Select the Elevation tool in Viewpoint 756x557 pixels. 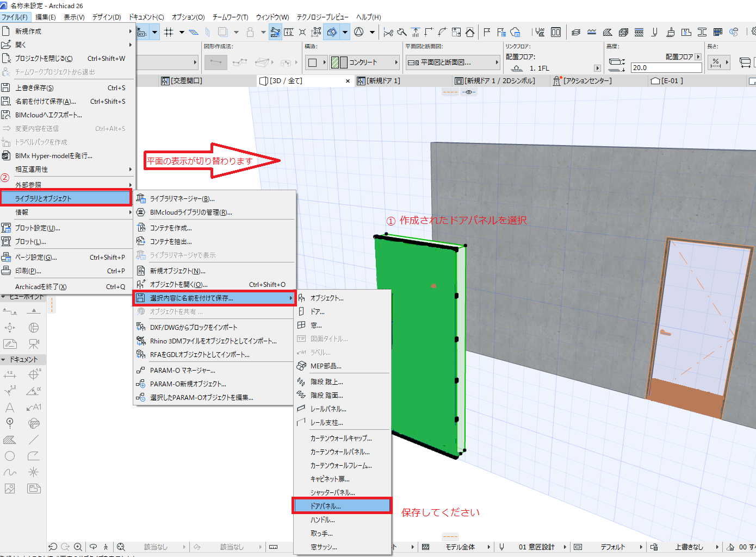tap(34, 311)
